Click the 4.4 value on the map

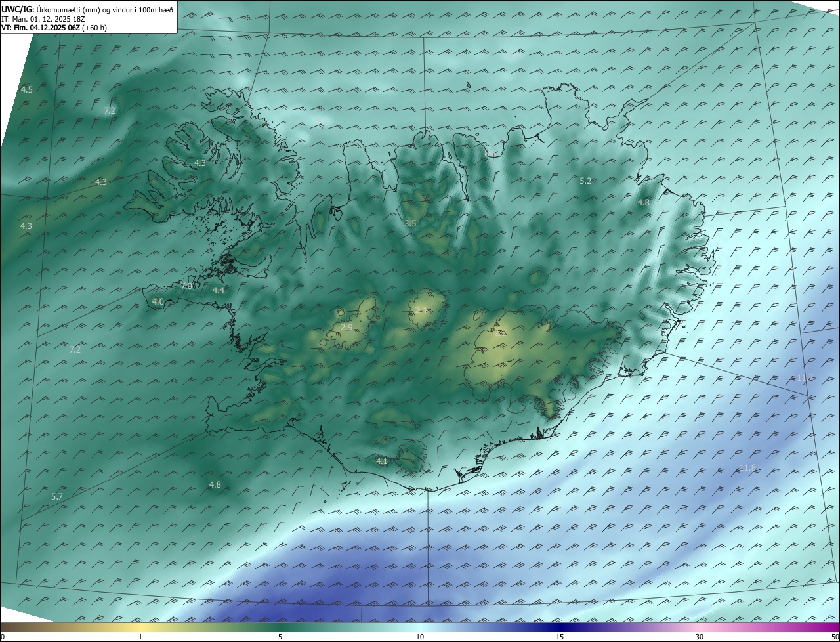219,290
